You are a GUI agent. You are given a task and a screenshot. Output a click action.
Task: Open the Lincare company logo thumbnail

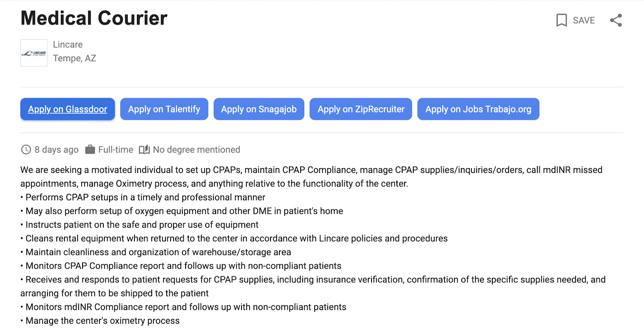34,53
